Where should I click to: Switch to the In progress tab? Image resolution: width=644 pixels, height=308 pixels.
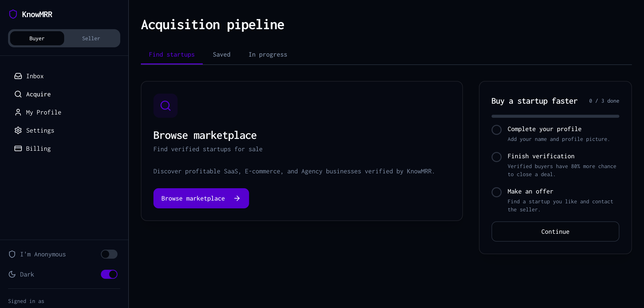(268, 55)
